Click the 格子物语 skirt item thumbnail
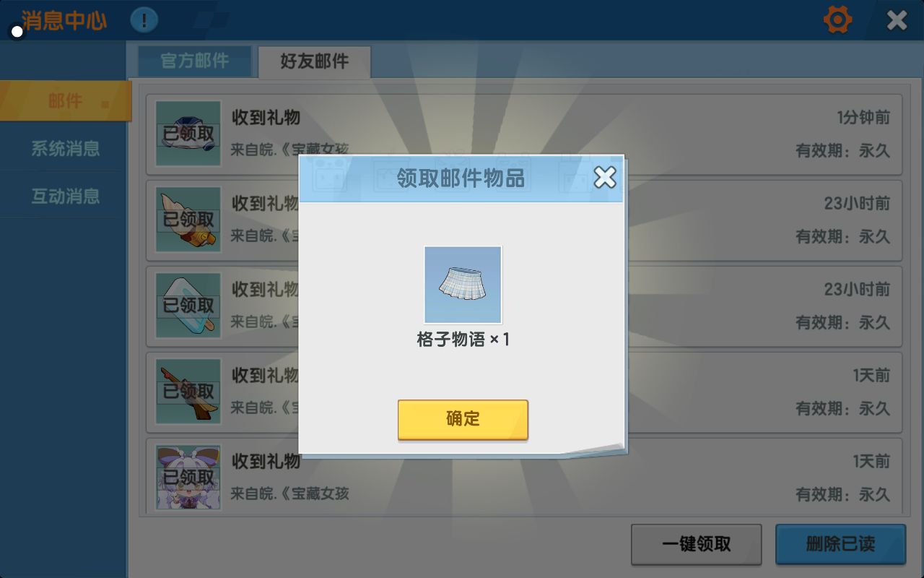 coord(463,285)
